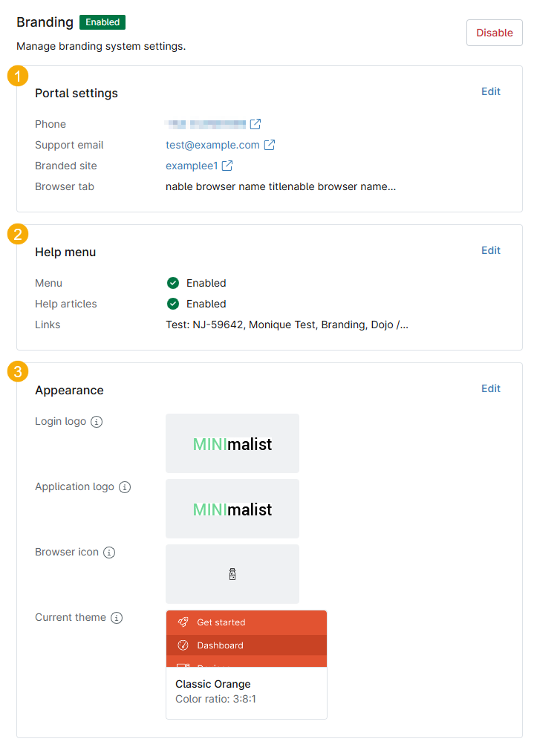Edit the Help menu section

click(491, 250)
